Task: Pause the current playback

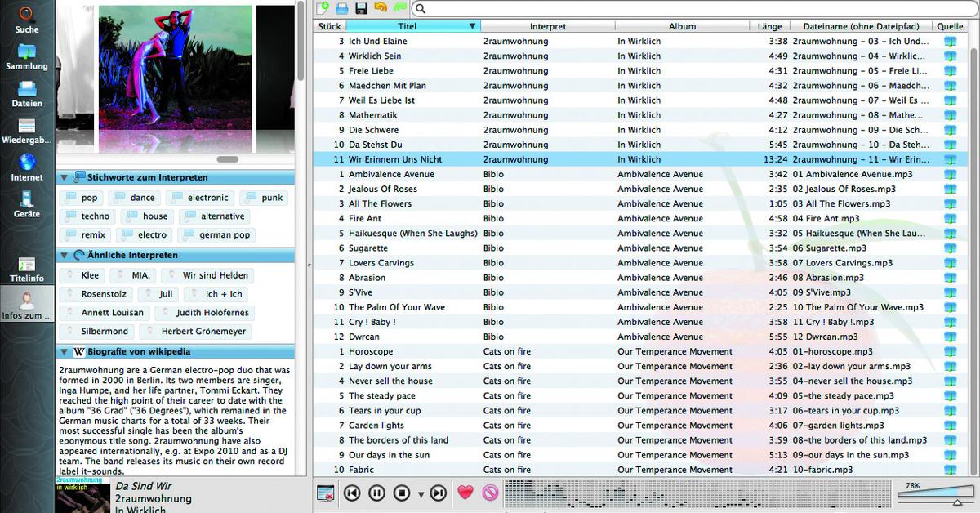Action: 376,493
